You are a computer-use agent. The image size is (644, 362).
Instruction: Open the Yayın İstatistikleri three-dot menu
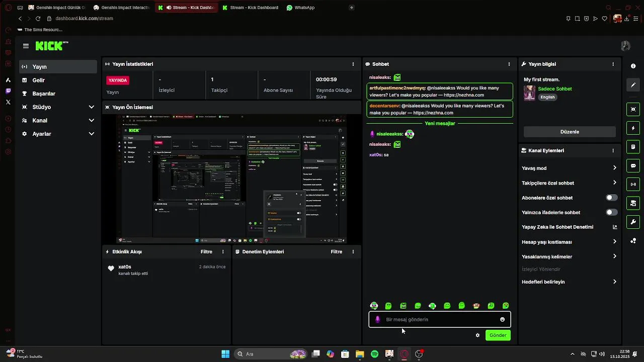353,64
